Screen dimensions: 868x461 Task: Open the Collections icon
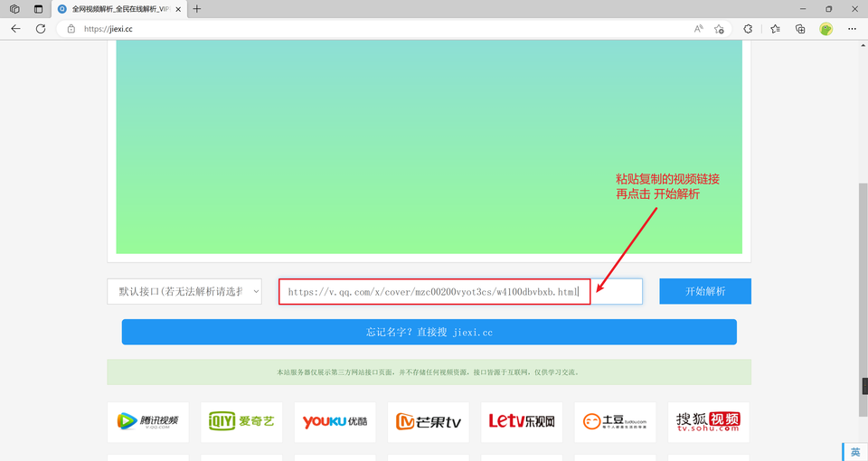click(x=800, y=29)
